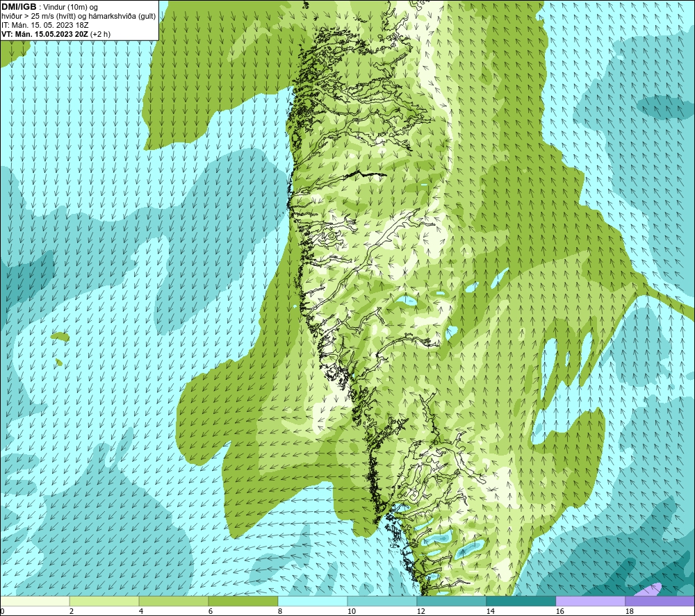Click the 'hviður > 25 m/s' legend description
The width and height of the screenshot is (695, 616).
point(79,16)
